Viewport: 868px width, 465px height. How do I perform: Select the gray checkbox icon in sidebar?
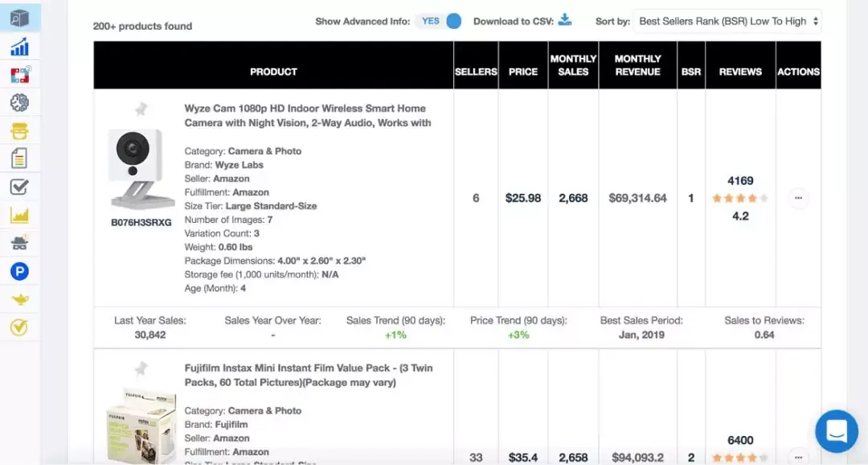(x=19, y=187)
